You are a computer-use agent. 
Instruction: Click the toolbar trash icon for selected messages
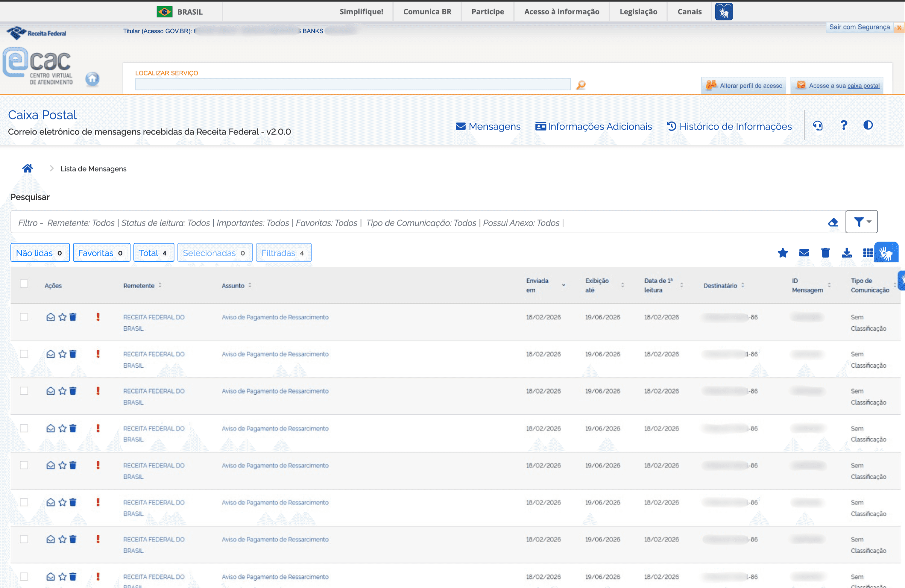(825, 253)
